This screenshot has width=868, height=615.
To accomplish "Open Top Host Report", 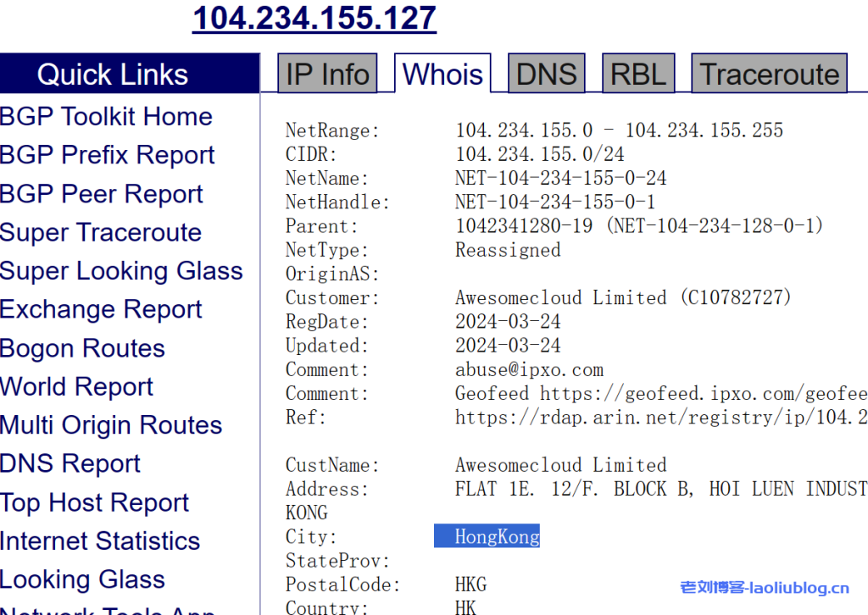I will point(94,502).
